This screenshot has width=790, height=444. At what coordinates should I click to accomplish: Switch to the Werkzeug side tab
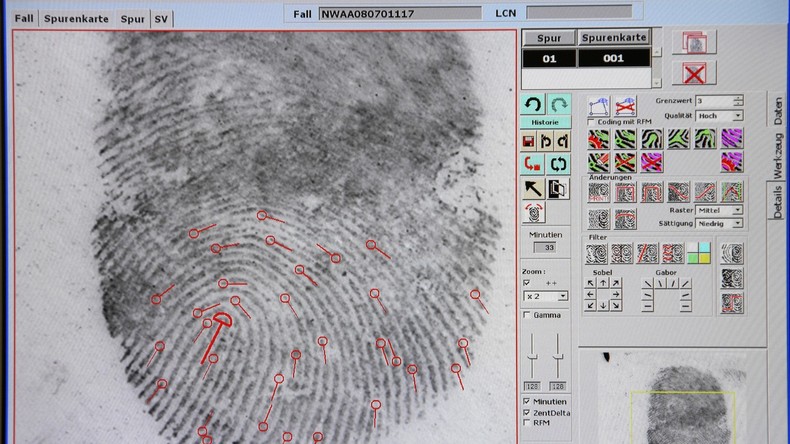point(778,156)
